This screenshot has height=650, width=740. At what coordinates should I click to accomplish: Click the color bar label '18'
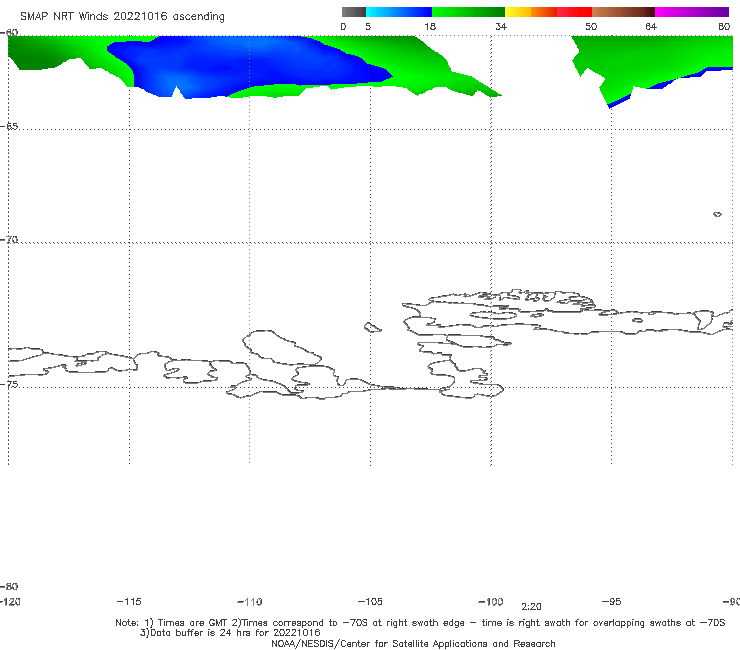point(430,26)
